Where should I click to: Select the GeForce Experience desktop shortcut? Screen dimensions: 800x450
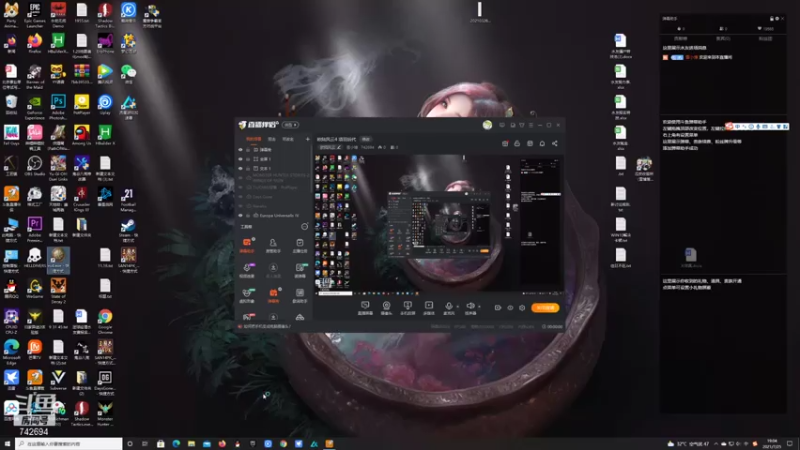click(x=35, y=106)
